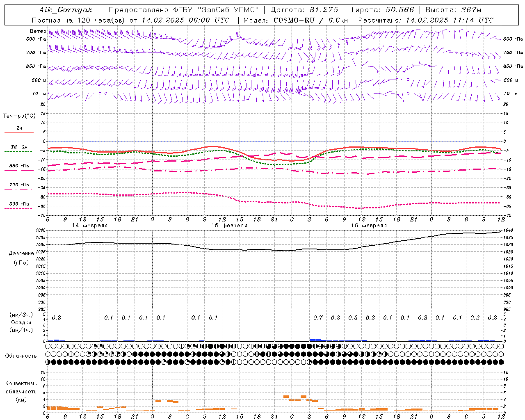Viewport: 525px width, 420px height.
Task: Select the elevation text Высота: 367м
Action: [453, 10]
